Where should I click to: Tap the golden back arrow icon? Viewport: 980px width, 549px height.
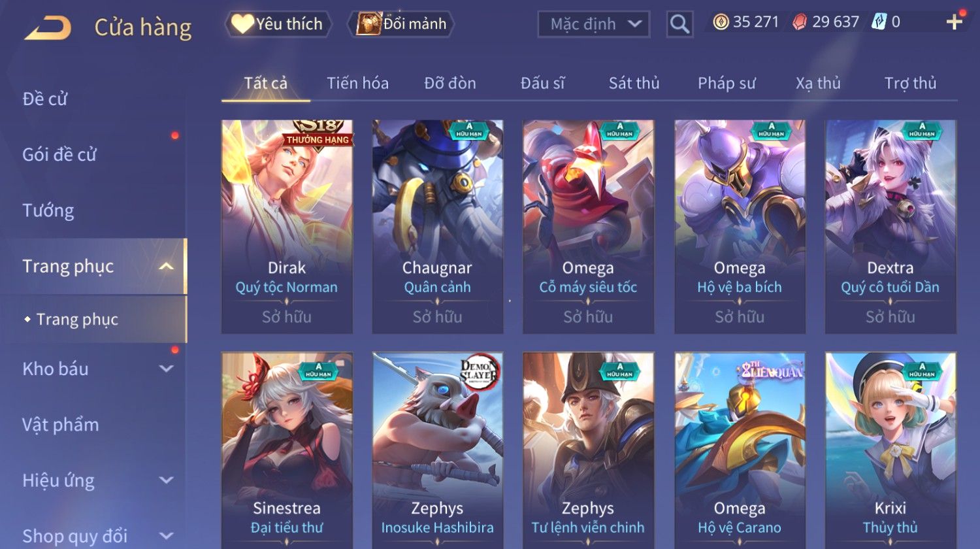[48, 28]
